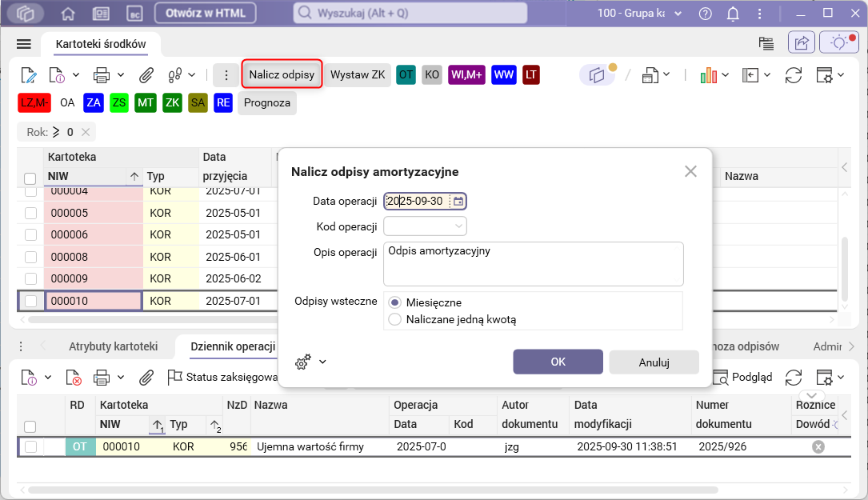868x500 pixels.
Task: Remove the Rok filter chip
Action: tap(86, 132)
